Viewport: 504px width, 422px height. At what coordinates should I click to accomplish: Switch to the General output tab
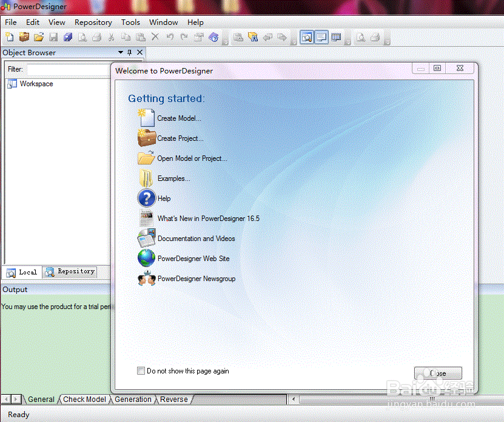(x=41, y=399)
